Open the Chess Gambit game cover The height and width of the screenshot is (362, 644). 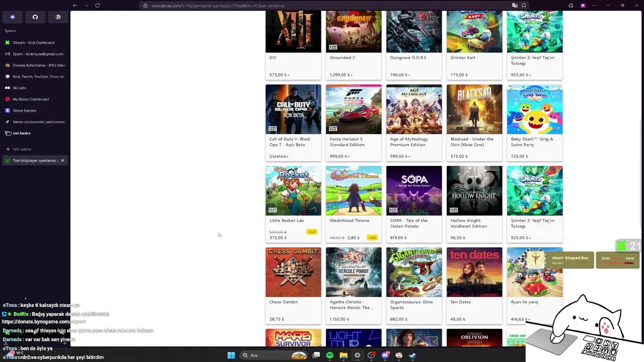(293, 272)
